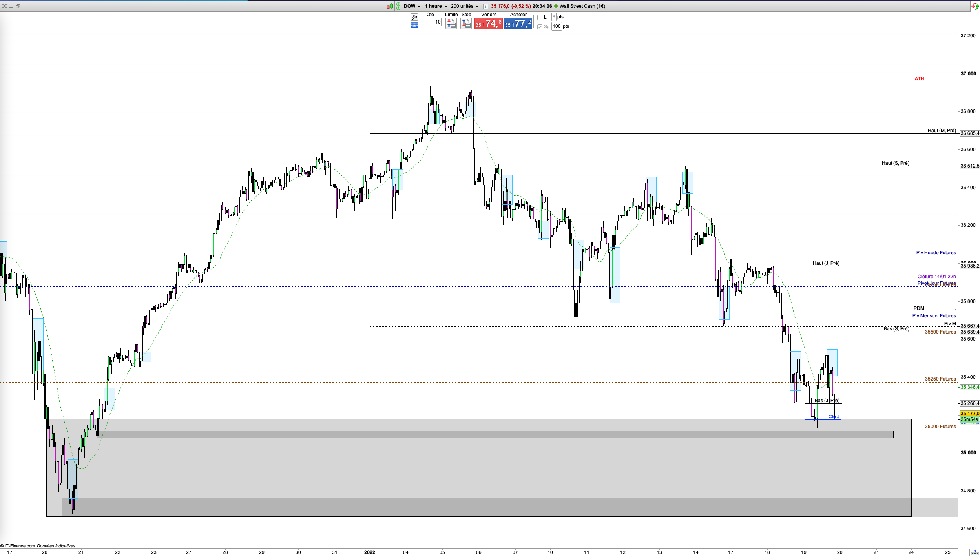The image size is (980, 556).
Task: Click the Stop order icon
Action: (466, 24)
